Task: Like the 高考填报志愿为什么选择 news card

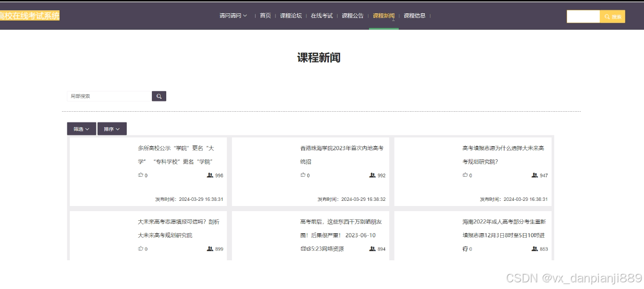Action: 465,175
